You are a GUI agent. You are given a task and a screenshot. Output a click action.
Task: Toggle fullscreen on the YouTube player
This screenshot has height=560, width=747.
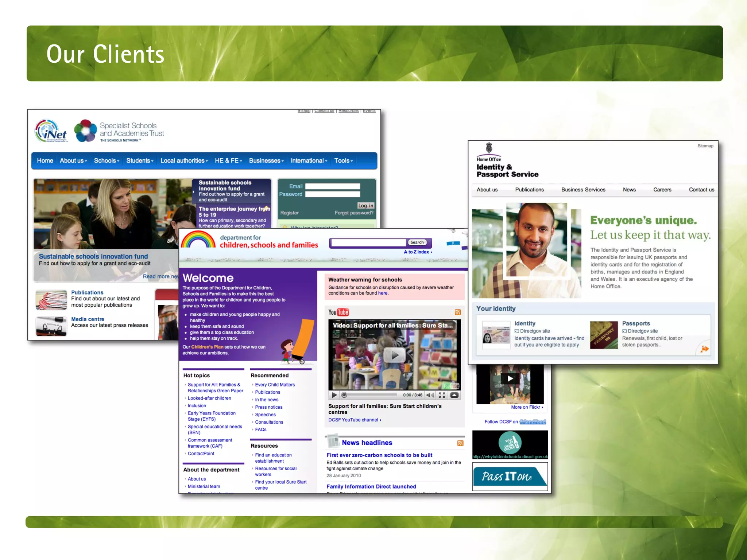(442, 395)
